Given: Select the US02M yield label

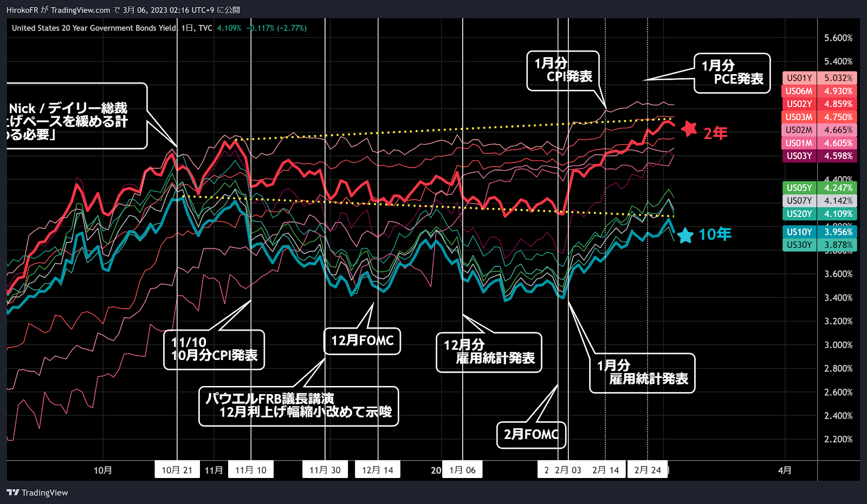Looking at the screenshot, I should click(820, 130).
